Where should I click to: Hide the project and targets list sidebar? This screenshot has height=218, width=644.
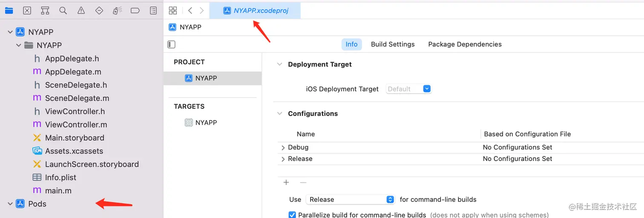[x=172, y=44]
